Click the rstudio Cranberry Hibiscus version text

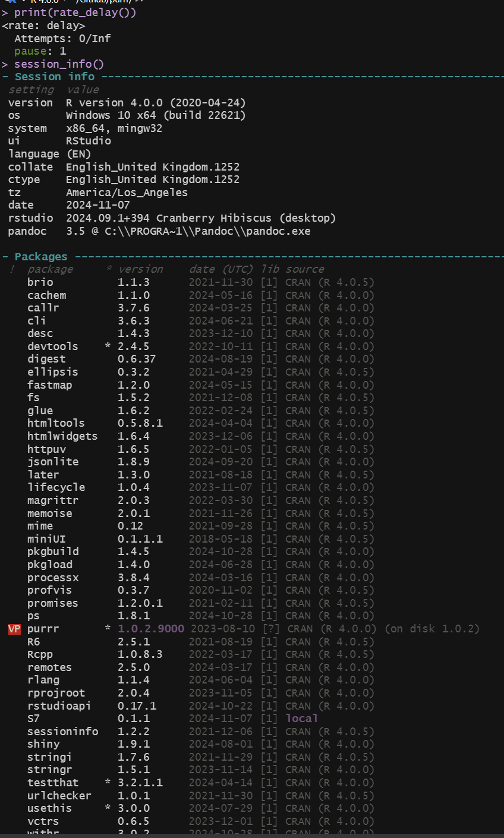[201, 218]
